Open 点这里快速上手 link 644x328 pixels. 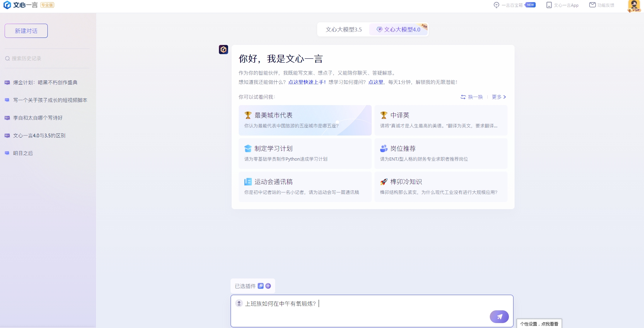[x=307, y=82]
